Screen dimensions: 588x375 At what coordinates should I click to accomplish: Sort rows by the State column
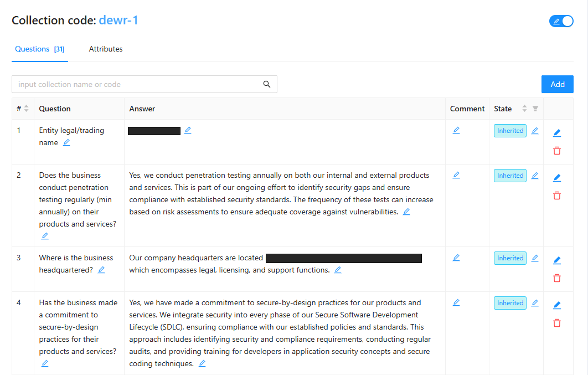[525, 109]
